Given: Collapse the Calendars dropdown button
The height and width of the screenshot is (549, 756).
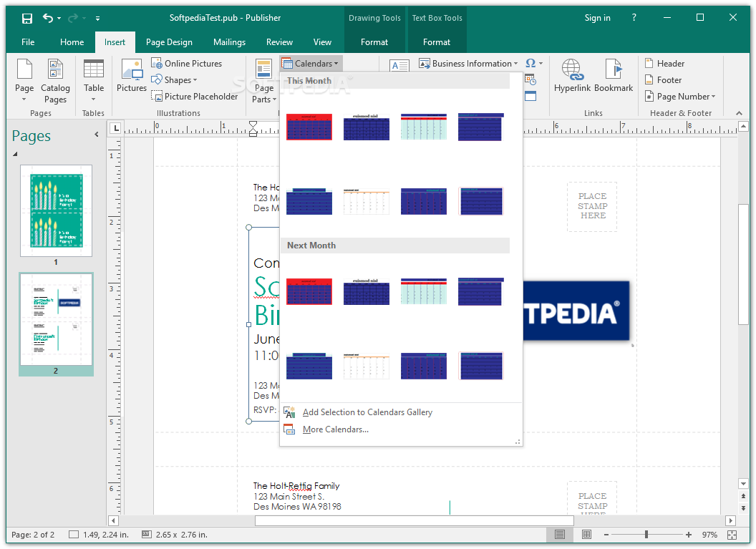Looking at the screenshot, I should click(310, 64).
